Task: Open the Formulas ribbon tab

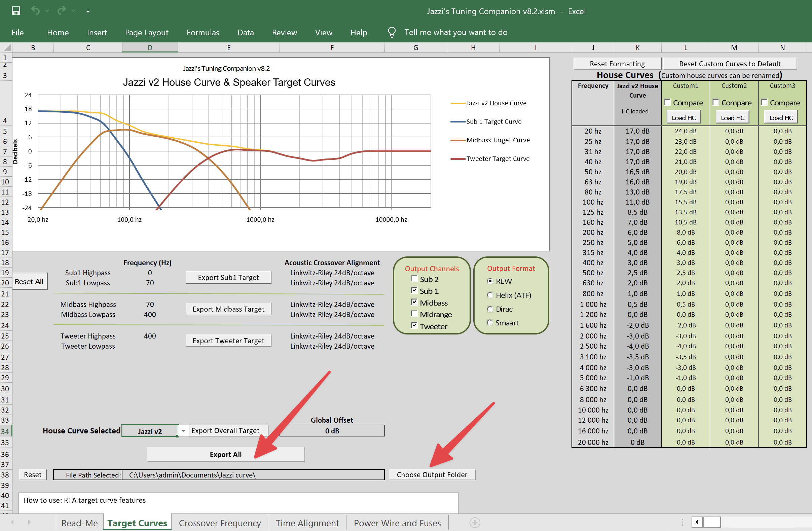Action: (202, 32)
